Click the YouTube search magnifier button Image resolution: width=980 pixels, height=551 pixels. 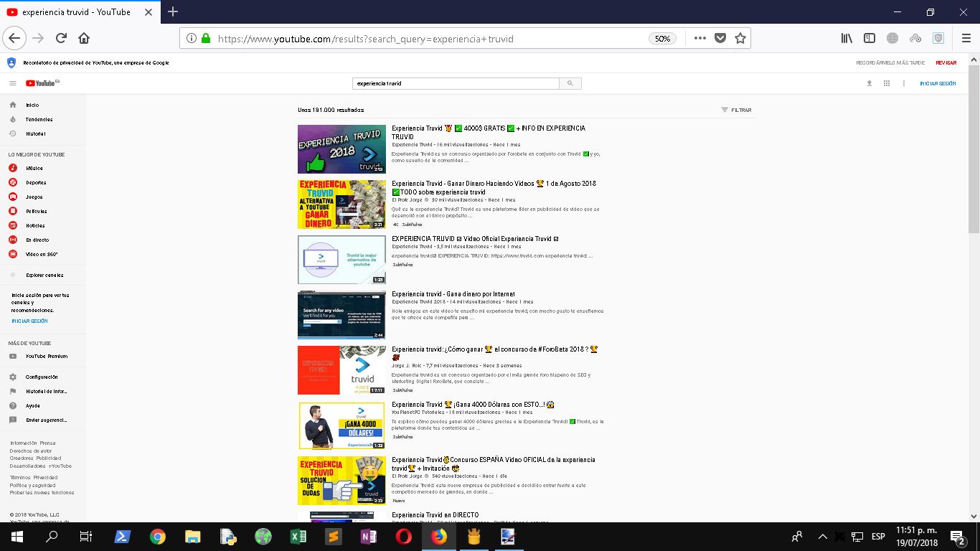[570, 83]
